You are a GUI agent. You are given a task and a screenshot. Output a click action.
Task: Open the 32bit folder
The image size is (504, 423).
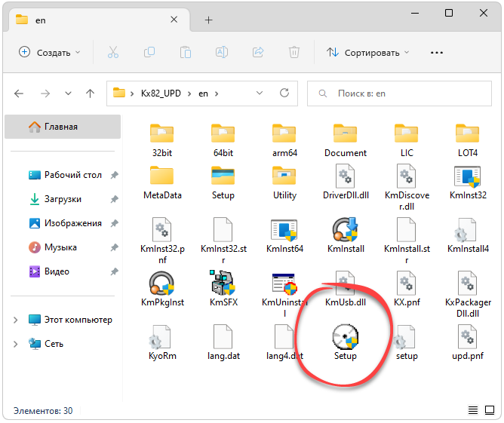tap(162, 140)
